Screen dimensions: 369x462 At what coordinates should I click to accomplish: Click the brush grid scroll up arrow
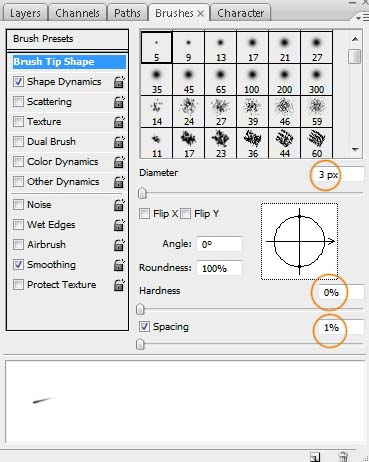pyautogui.click(x=355, y=39)
